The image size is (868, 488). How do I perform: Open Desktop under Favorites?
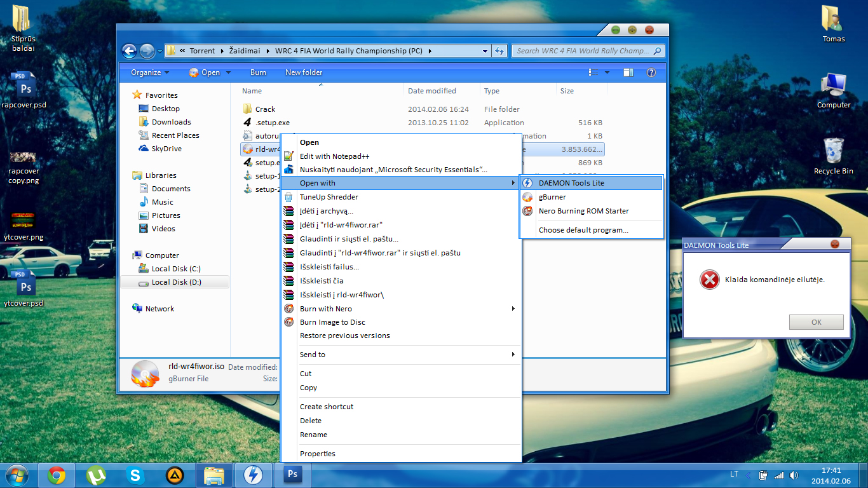pos(165,109)
